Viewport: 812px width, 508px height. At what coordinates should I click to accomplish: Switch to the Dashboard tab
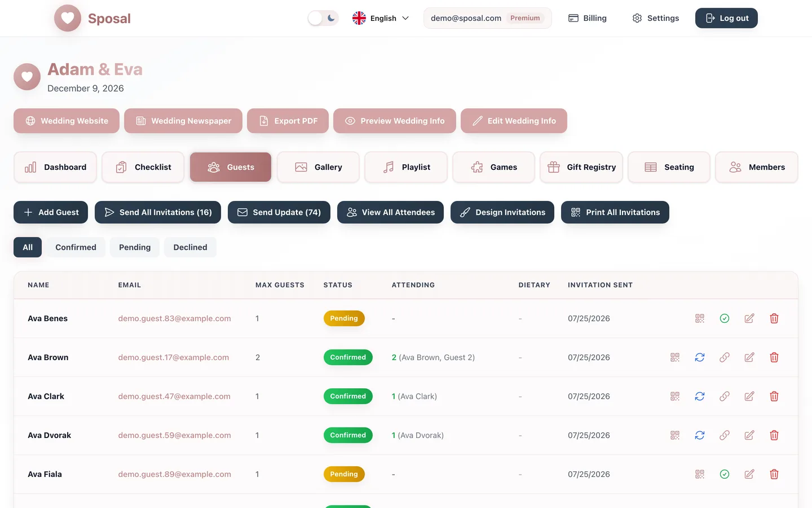(55, 167)
